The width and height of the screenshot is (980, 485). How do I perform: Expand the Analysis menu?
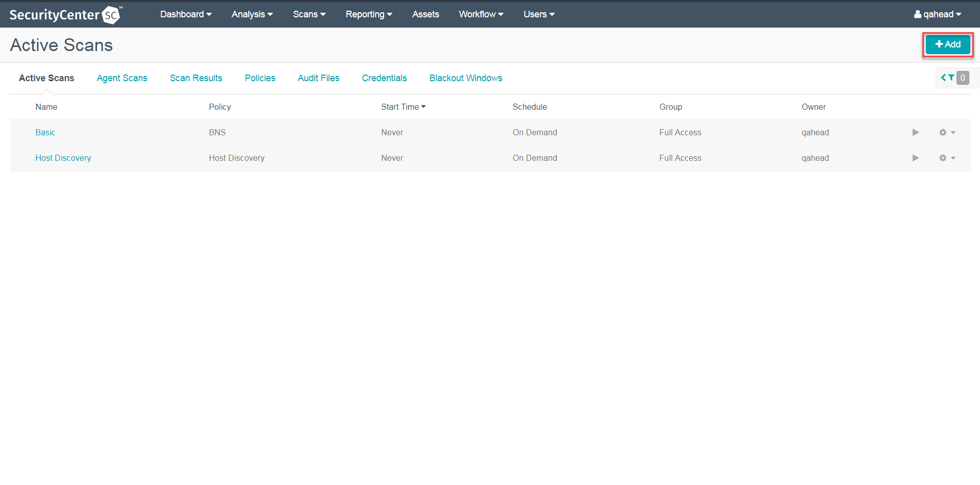(x=252, y=14)
